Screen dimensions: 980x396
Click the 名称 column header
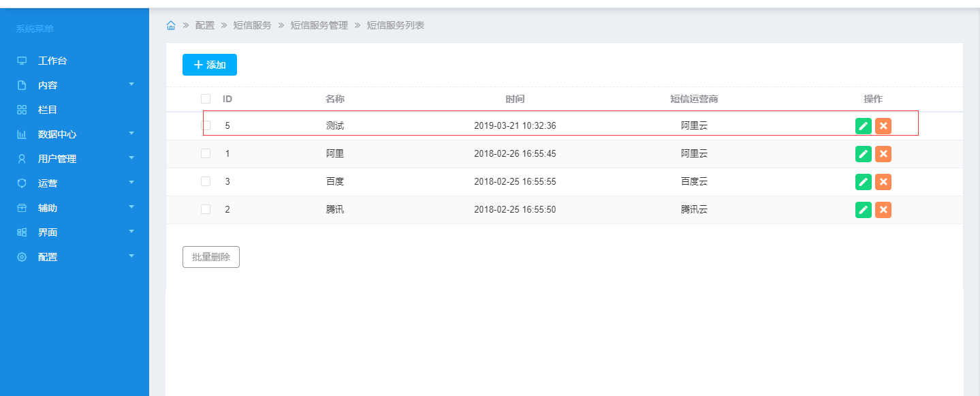[335, 99]
